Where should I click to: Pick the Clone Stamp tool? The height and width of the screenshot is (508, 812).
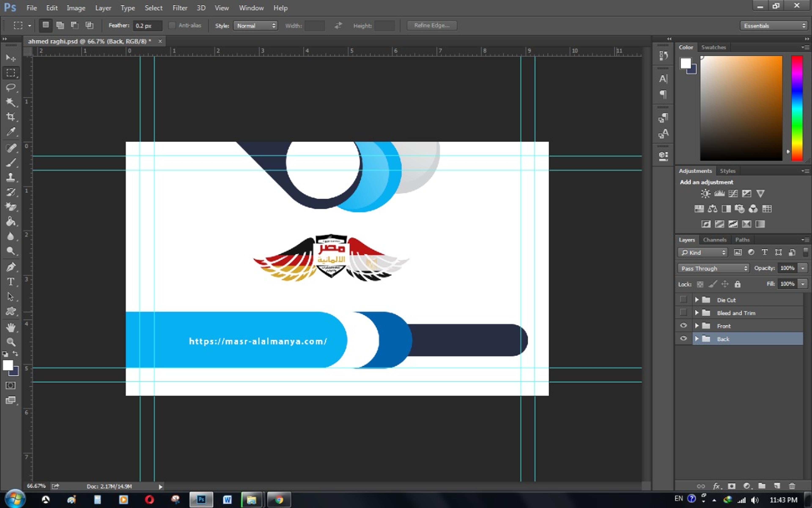11,177
